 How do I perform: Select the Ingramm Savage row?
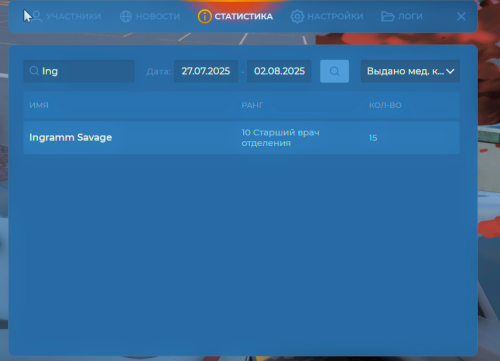point(241,138)
